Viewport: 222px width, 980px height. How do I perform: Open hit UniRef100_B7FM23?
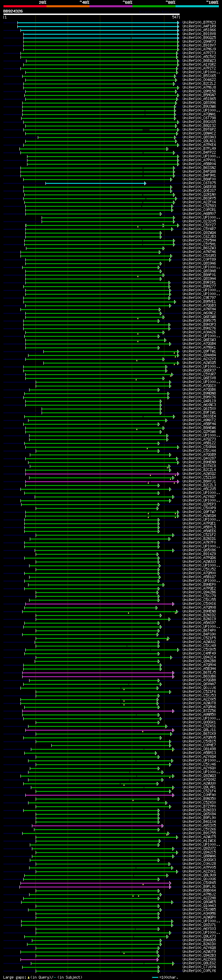click(199, 23)
